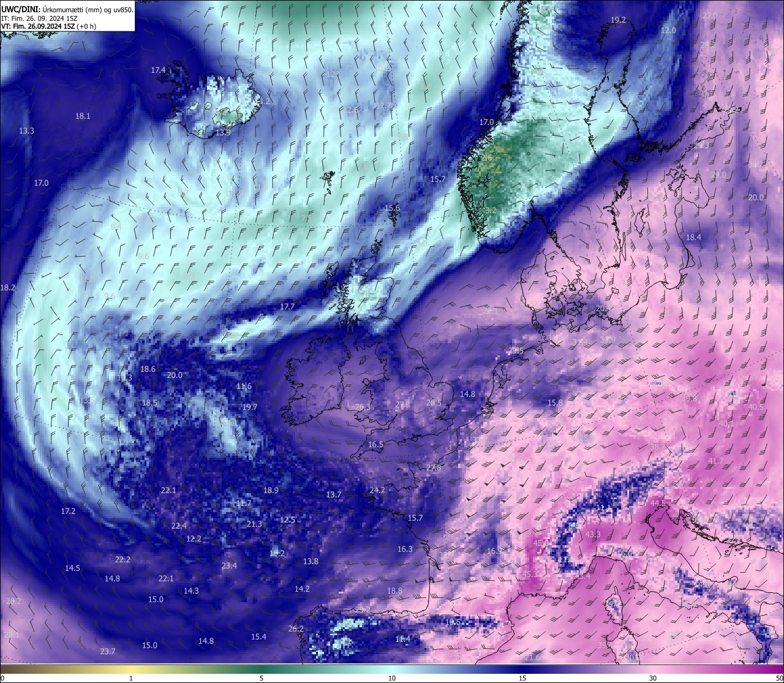
Task: Click the 45.3 value over southern France
Action: 530,575
